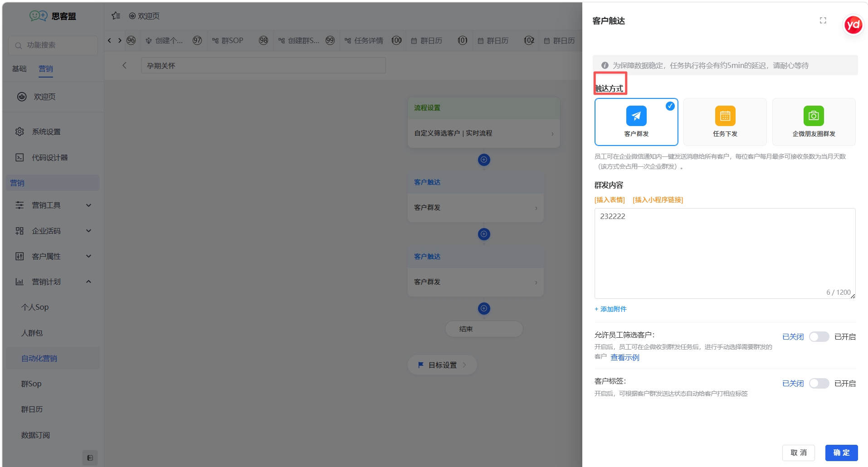Click the 企业活码 QR icon
The width and height of the screenshot is (868, 467).
click(20, 231)
